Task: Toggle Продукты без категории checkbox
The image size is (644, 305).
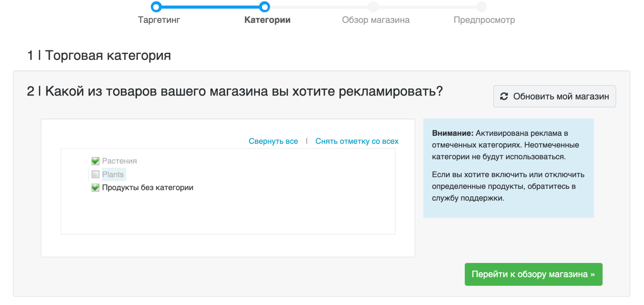Action: 95,188
